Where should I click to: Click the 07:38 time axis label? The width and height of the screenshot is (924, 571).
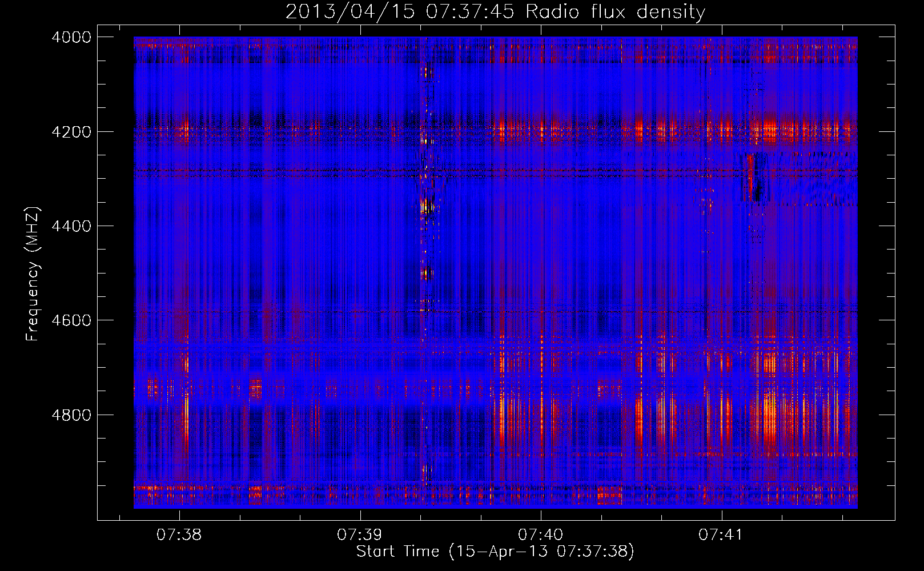pos(179,535)
